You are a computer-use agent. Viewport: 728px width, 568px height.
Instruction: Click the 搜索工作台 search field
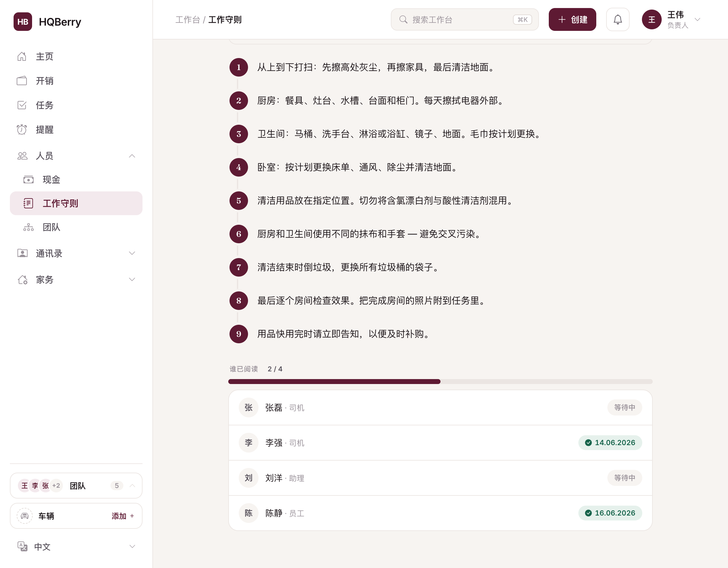point(465,19)
